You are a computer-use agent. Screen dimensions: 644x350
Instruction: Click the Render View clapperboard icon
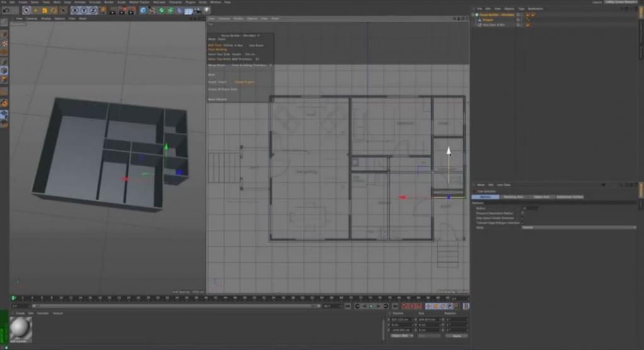point(113,10)
